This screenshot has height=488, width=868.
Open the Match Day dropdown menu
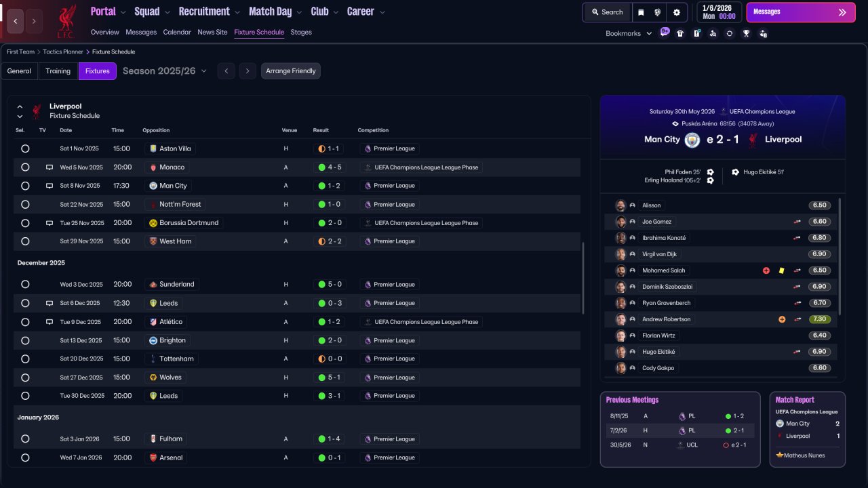click(x=275, y=12)
